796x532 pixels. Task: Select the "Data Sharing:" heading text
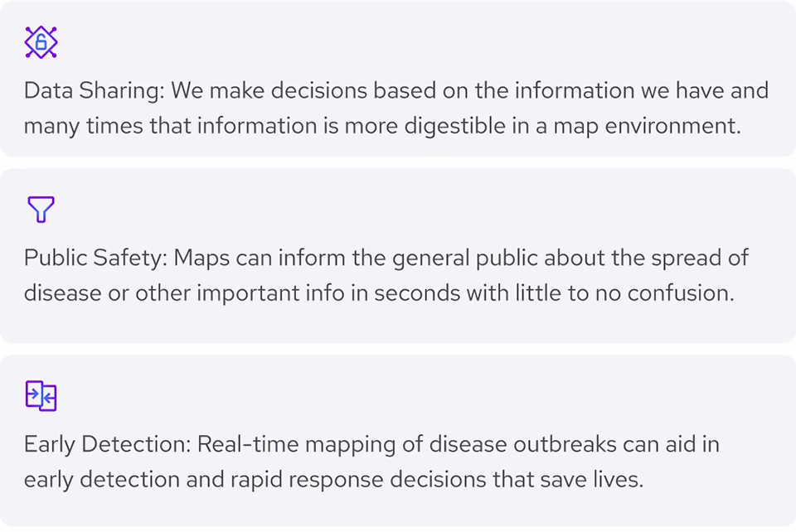[x=95, y=91]
